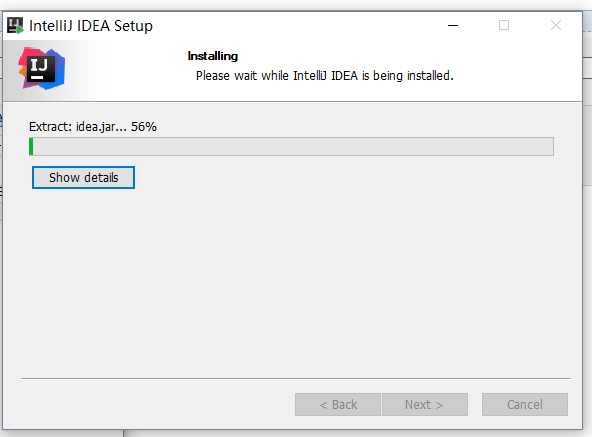Click the green filled part of progress bar

click(31, 147)
